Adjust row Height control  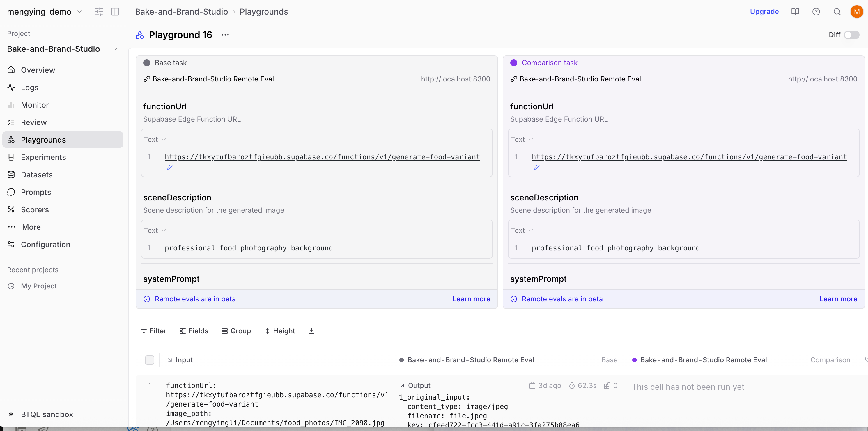(x=280, y=331)
